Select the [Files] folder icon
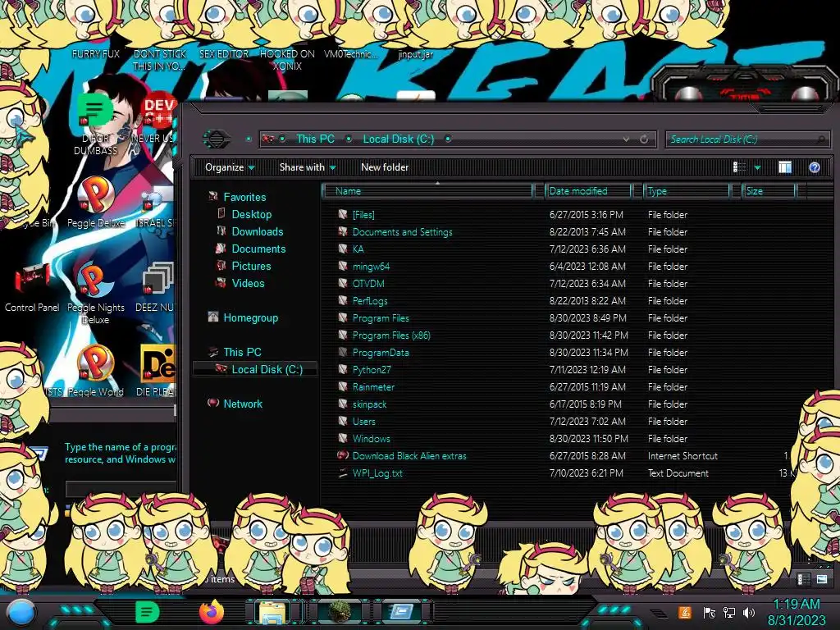Viewport: 840px width, 630px height. (x=343, y=214)
